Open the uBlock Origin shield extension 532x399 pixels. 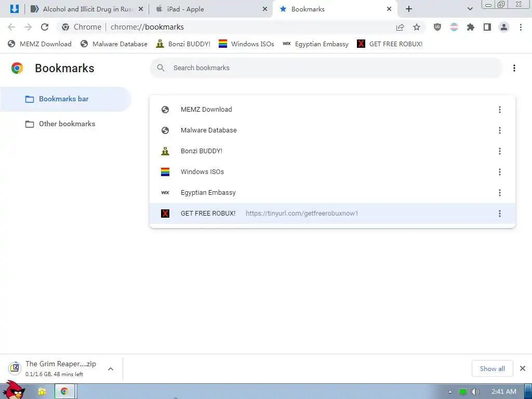click(x=437, y=27)
